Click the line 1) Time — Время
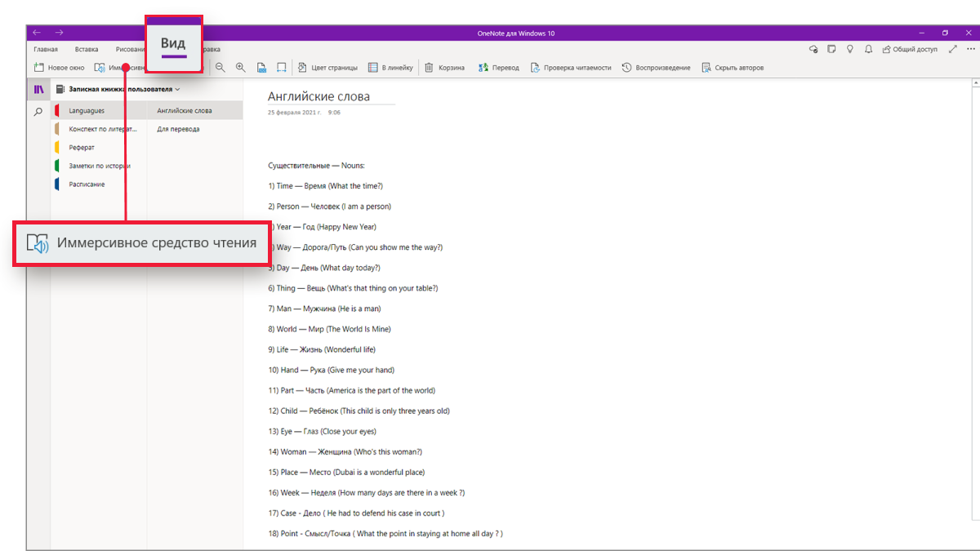 tap(325, 186)
